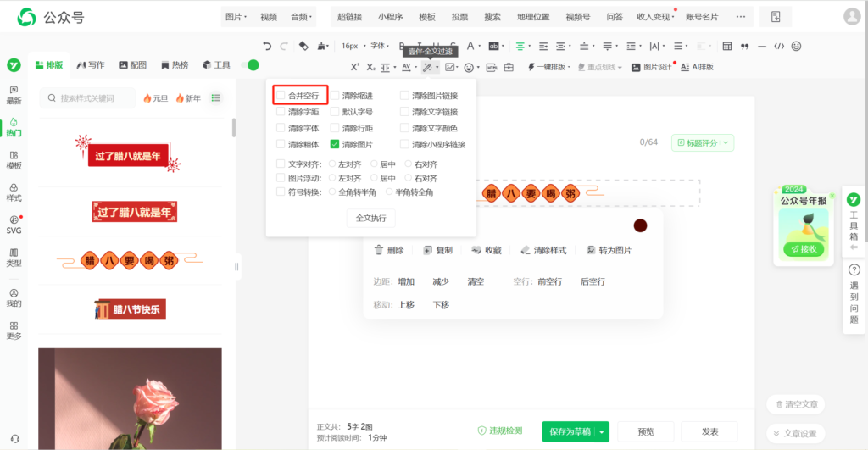Check the 清除缩进 checkbox

[x=334, y=95]
